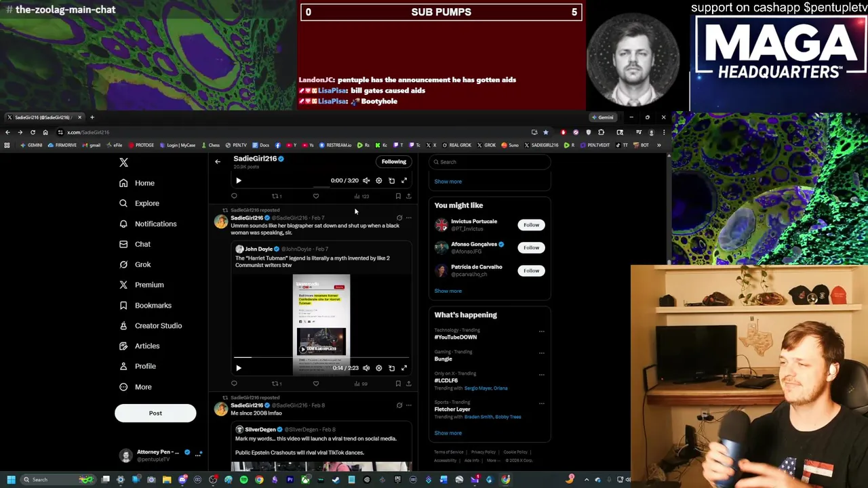
Task: Click the X Search field
Action: click(490, 162)
